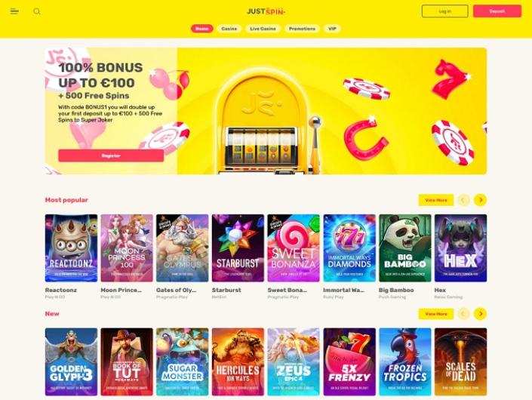
Task: Show next Most popular games arrow
Action: coord(480,200)
